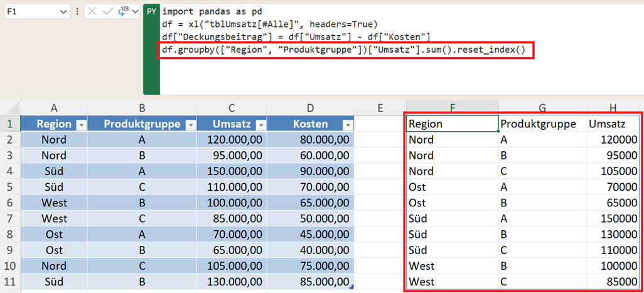
Task: Click the cancel (X) icon in formula bar
Action: pos(93,12)
